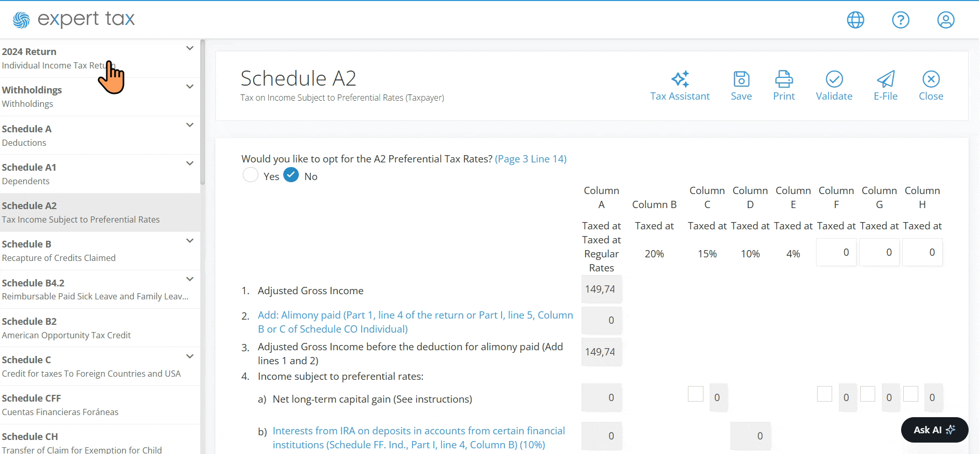Image resolution: width=980 pixels, height=454 pixels.
Task: Open the Tax Assistant sparkle icon
Action: point(680,79)
